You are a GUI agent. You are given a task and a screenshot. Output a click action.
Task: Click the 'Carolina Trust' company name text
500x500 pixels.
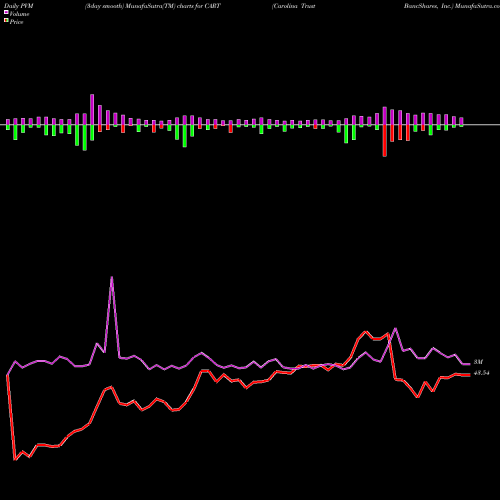click(x=294, y=6)
